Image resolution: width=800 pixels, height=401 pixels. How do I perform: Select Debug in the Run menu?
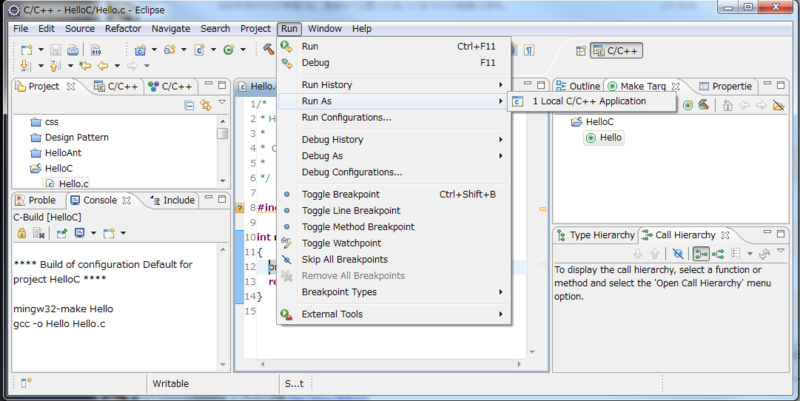(393, 63)
